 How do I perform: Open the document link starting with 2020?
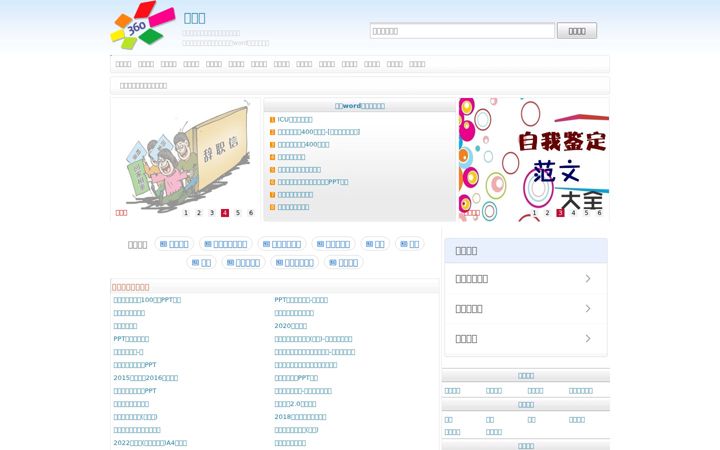coord(291,326)
